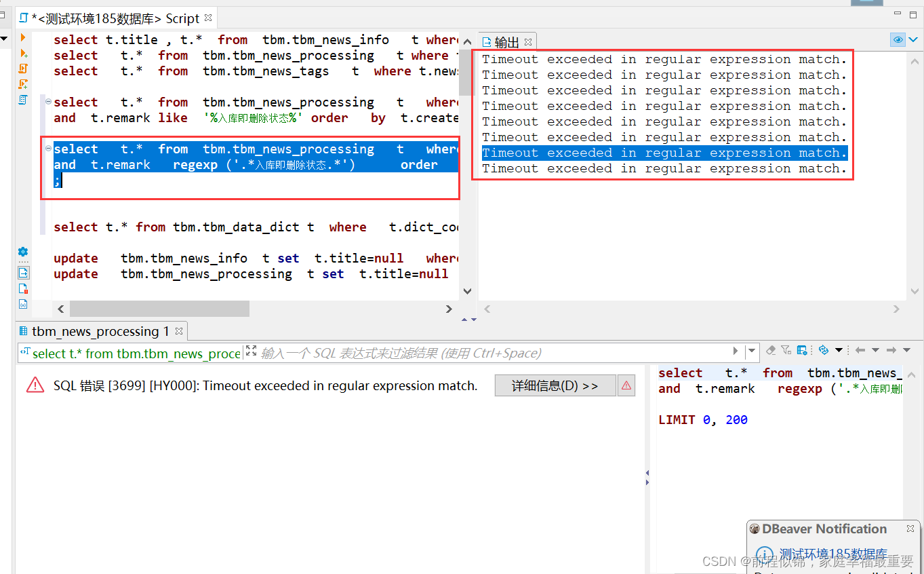Click the gear settings icon in left sidebar

coord(23,252)
